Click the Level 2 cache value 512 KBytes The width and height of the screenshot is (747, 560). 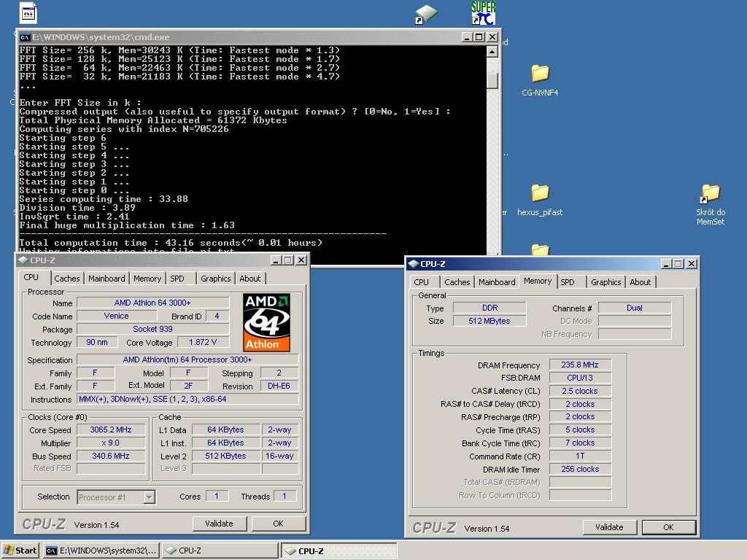226,456
